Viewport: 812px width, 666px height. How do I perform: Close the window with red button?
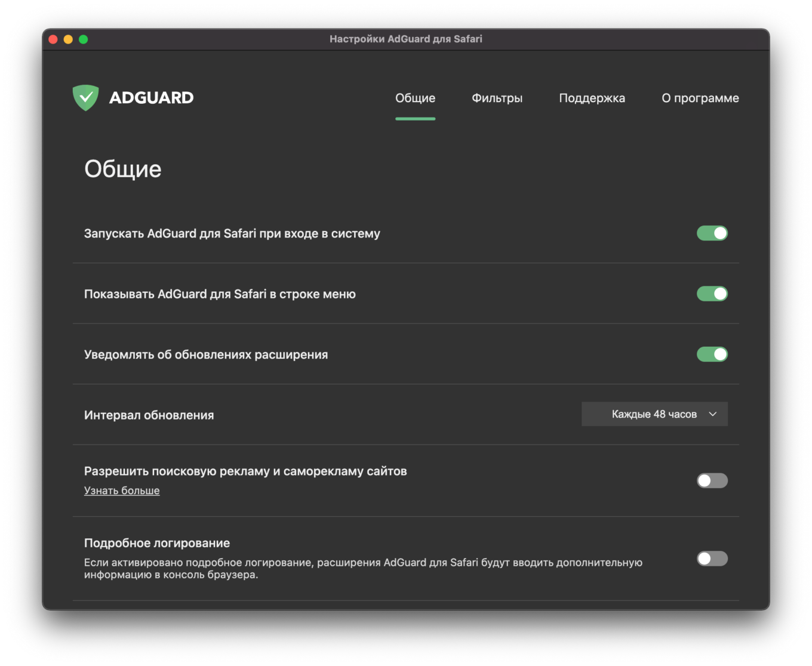tap(53, 39)
